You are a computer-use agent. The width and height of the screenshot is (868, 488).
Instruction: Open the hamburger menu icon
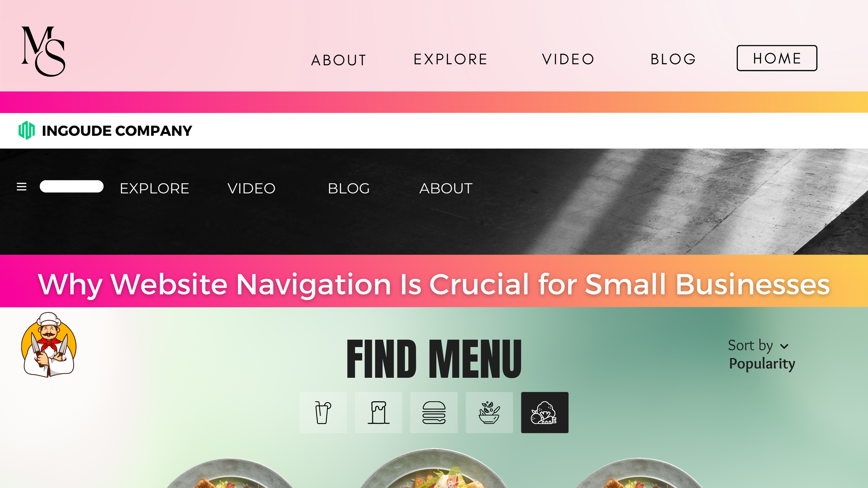click(22, 187)
